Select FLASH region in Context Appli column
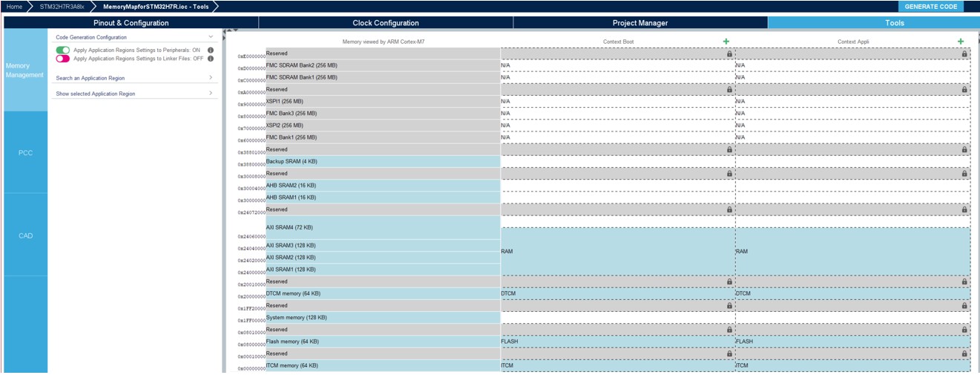 [x=853, y=342]
